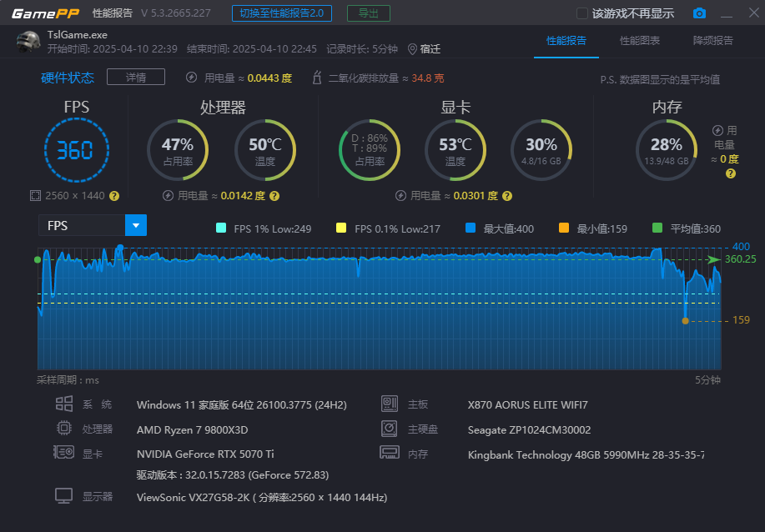Image resolution: width=765 pixels, height=532 pixels.
Task: Click the help icon under memory 0 度
Action: coord(730,173)
